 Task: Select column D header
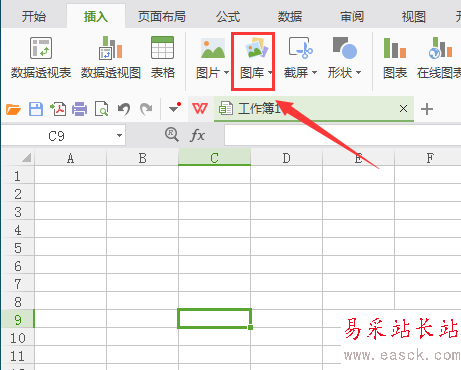click(x=286, y=158)
